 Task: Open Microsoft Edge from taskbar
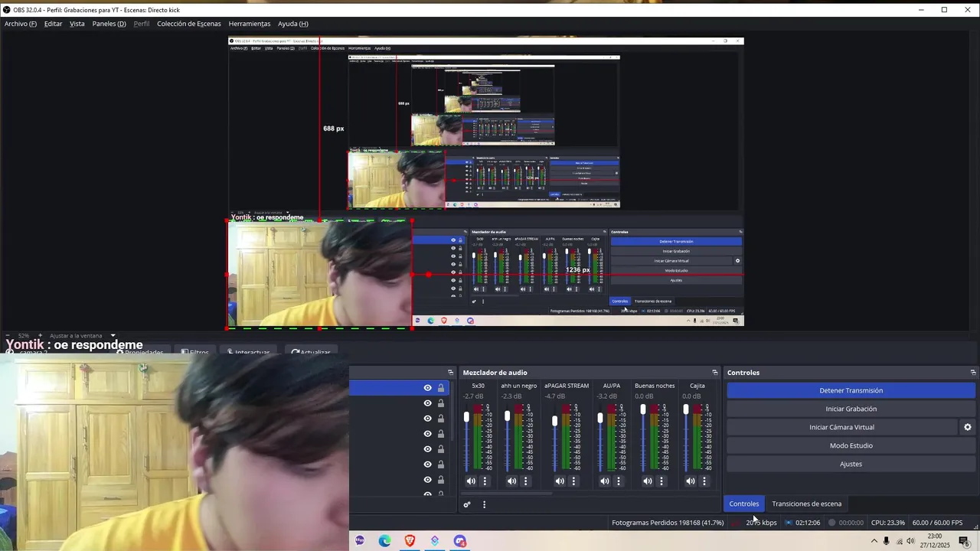[x=384, y=541]
